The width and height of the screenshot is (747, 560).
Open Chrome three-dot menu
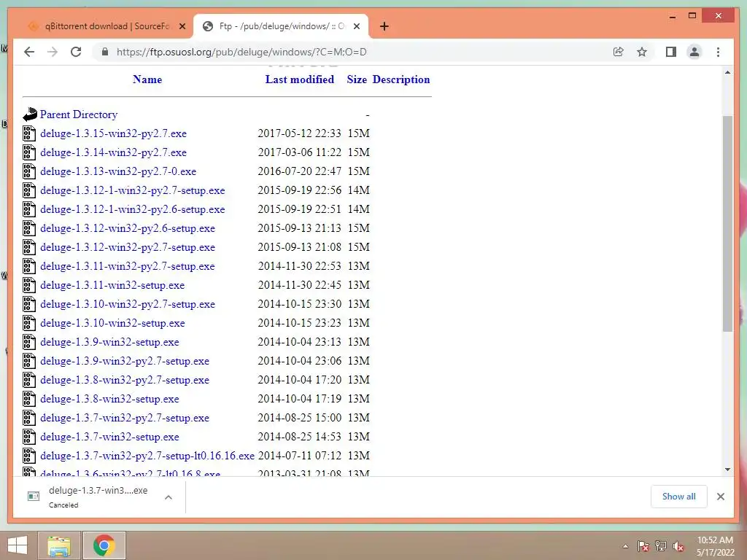point(718,52)
